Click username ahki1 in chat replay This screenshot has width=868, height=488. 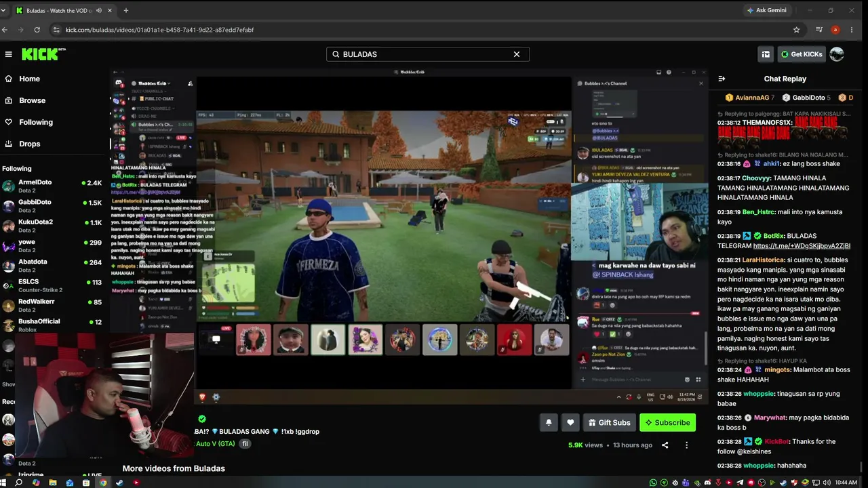[x=772, y=163]
